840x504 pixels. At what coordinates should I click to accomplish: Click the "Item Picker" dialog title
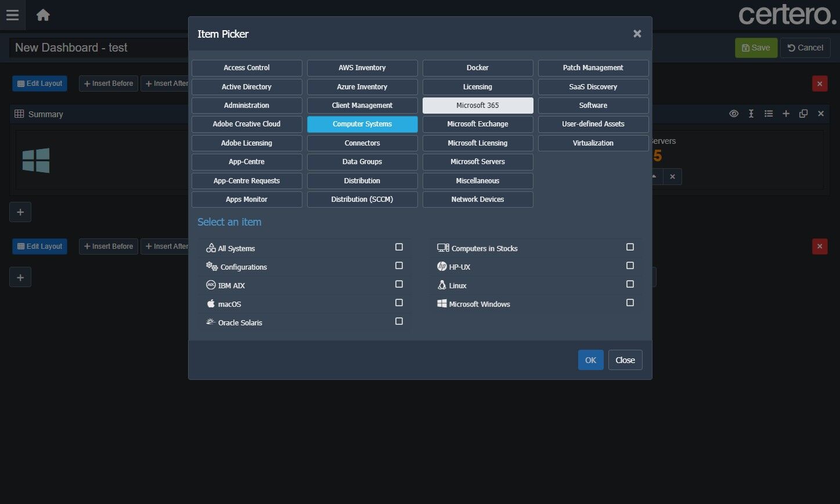pos(223,34)
